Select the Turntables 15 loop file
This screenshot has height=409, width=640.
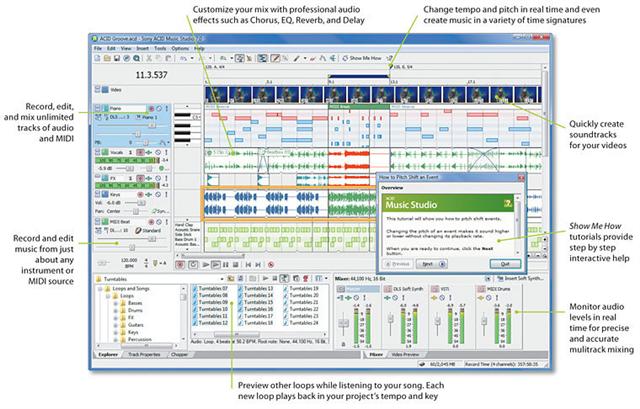pyautogui.click(x=256, y=302)
